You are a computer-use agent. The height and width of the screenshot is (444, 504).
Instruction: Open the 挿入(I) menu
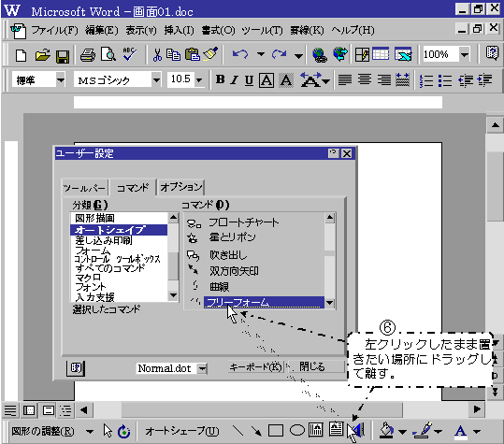click(179, 31)
